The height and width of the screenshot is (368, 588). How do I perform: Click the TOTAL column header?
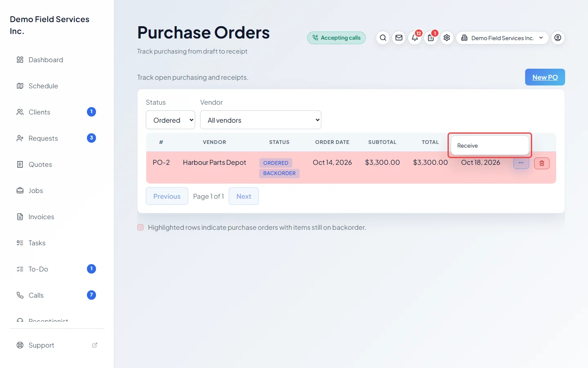click(430, 142)
